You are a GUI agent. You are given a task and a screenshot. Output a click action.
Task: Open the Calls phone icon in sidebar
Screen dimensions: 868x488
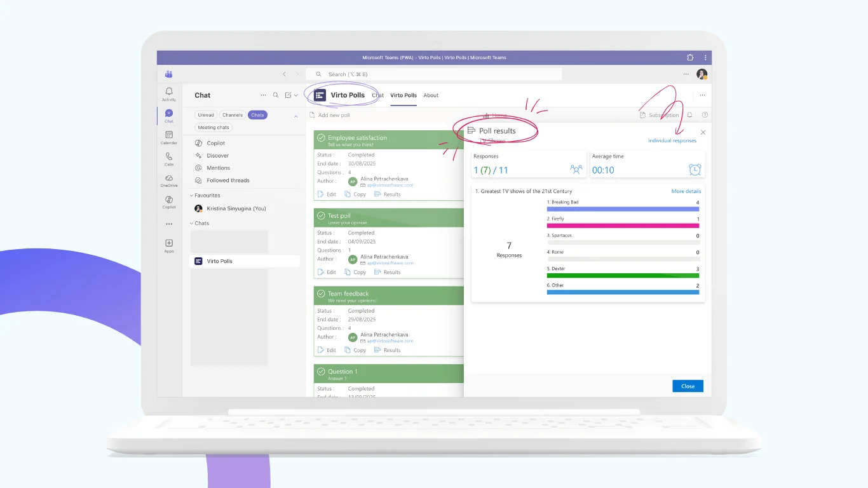(x=169, y=159)
